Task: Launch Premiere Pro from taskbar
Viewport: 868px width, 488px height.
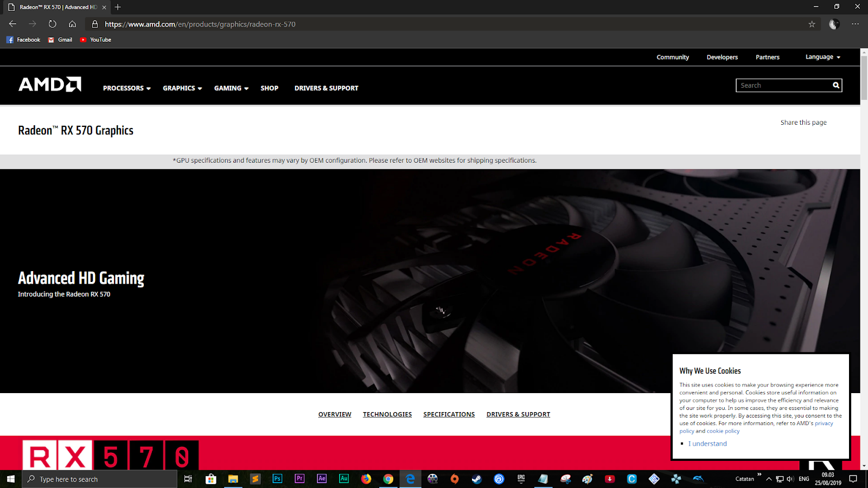Action: pos(299,479)
